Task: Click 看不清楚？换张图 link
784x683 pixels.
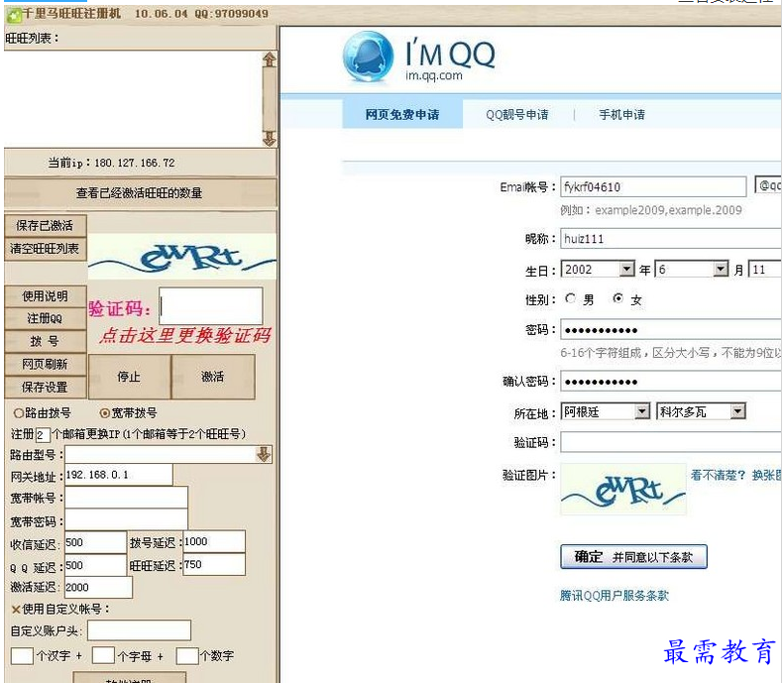Action: [x=735, y=475]
